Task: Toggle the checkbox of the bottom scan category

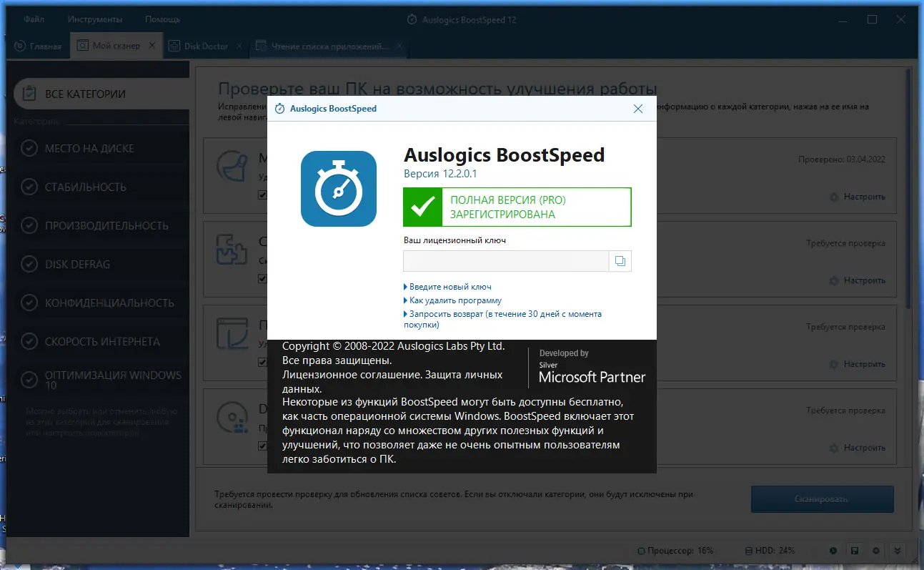Action: tap(262, 444)
